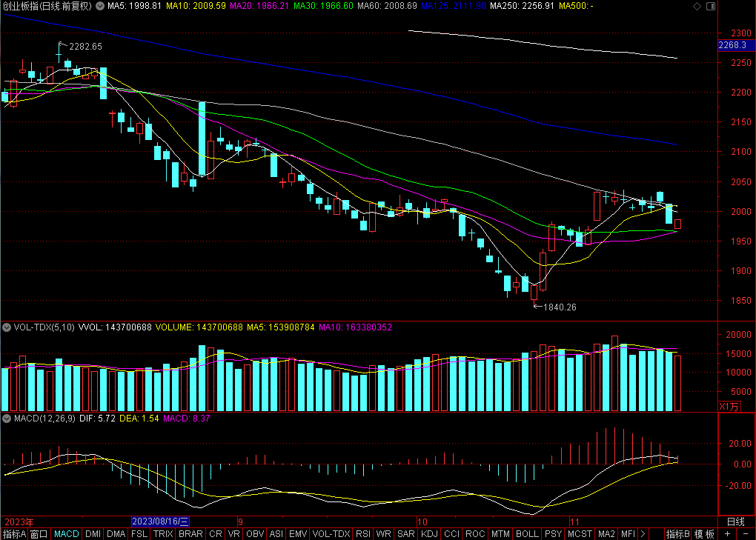
Task: Select the 2023/08/16 date marker
Action: click(160, 521)
